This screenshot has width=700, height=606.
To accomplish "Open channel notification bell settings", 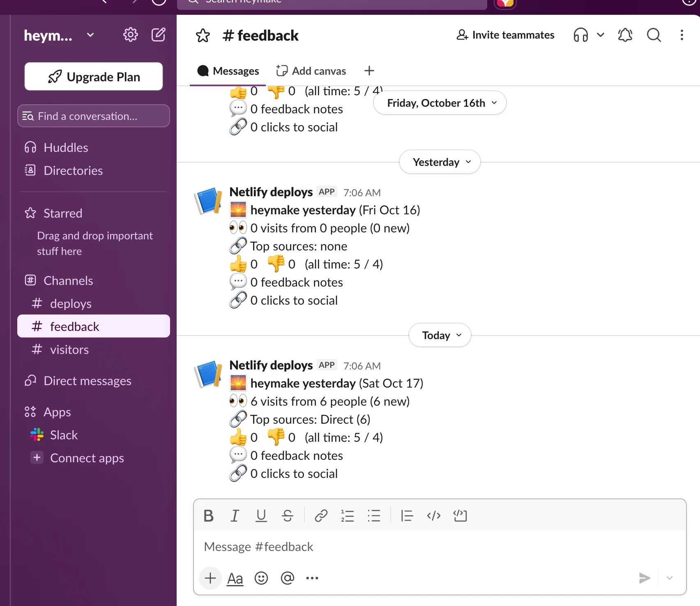I will 625,35.
